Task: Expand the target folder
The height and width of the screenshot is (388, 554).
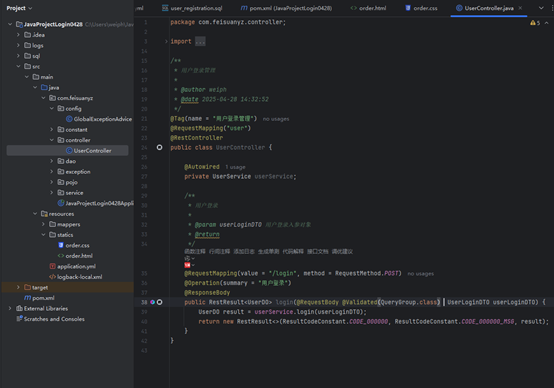Action: (18, 287)
